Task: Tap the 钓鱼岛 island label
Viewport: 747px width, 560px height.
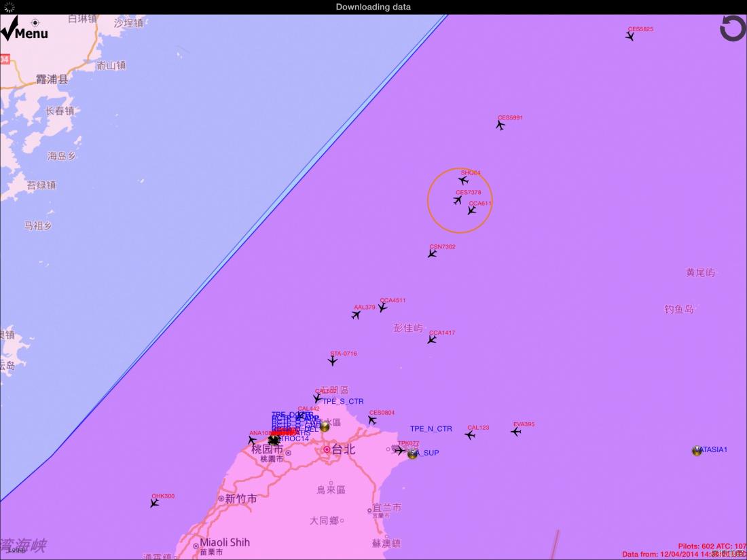Action: pyautogui.click(x=679, y=309)
